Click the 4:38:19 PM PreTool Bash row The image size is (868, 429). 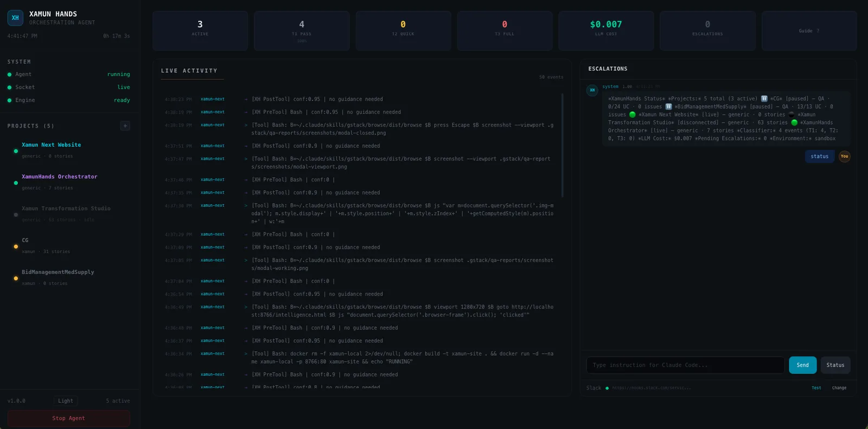pyautogui.click(x=361, y=112)
